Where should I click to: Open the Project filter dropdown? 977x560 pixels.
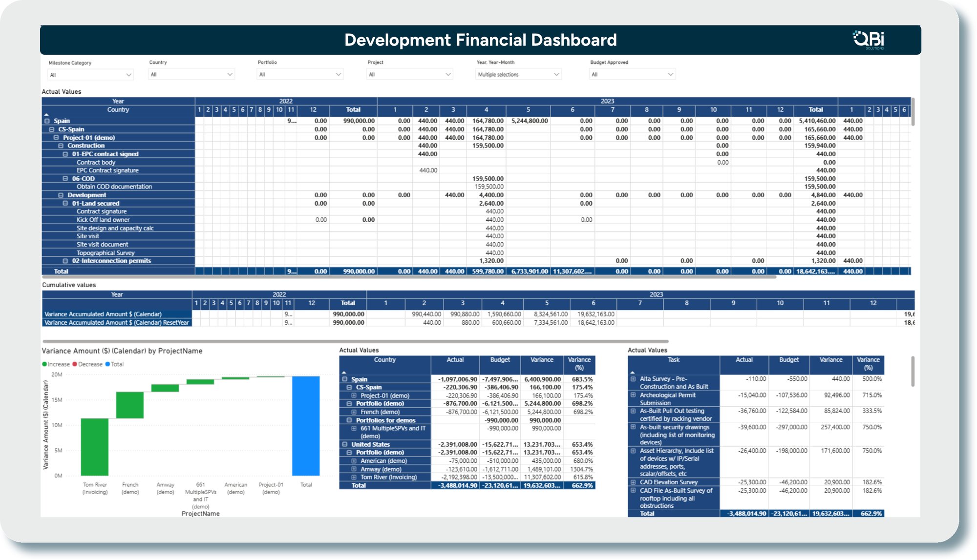click(x=448, y=74)
